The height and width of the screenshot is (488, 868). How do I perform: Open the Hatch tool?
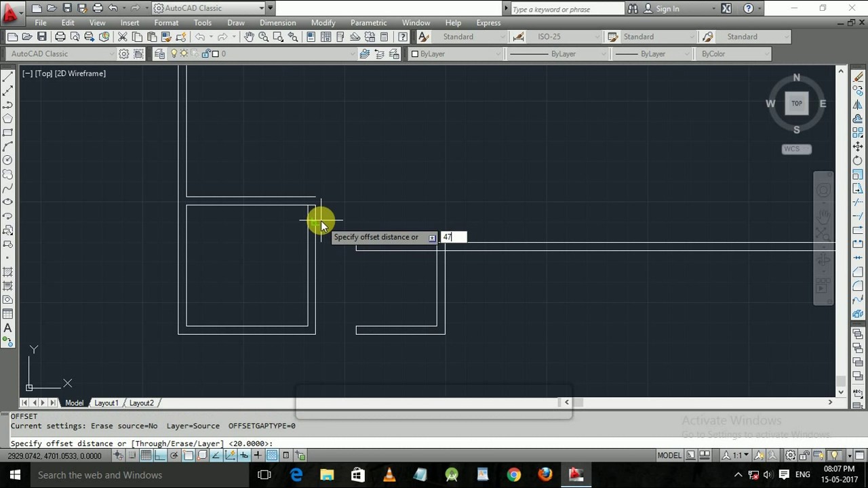click(x=7, y=272)
